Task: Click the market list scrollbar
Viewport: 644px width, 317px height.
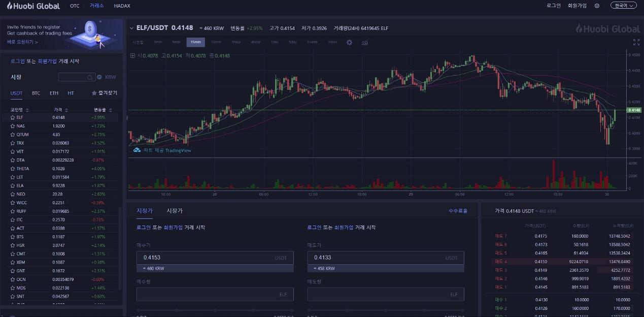Action: click(120, 249)
